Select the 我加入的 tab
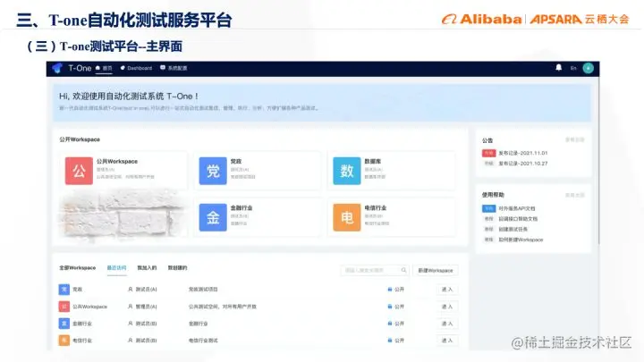 pos(147,267)
